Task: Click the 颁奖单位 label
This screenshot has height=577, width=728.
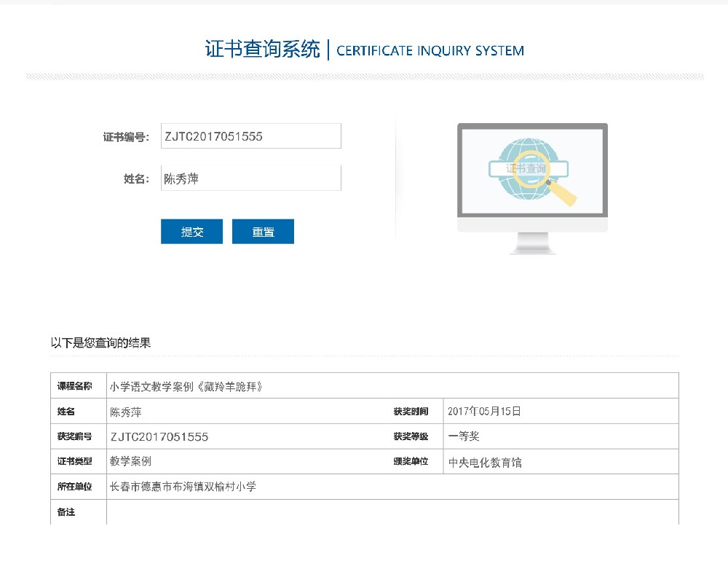Action: (411, 461)
